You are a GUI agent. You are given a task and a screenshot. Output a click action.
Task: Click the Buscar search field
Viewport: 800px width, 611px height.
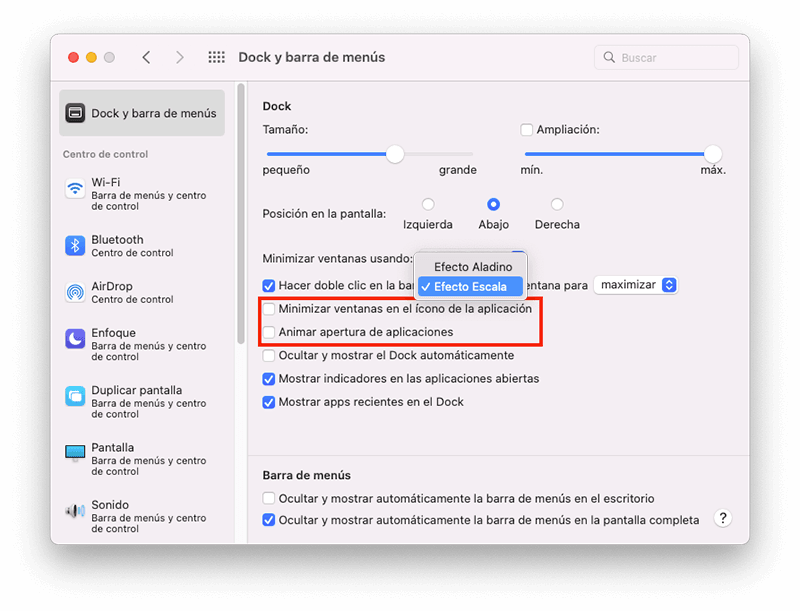point(666,57)
